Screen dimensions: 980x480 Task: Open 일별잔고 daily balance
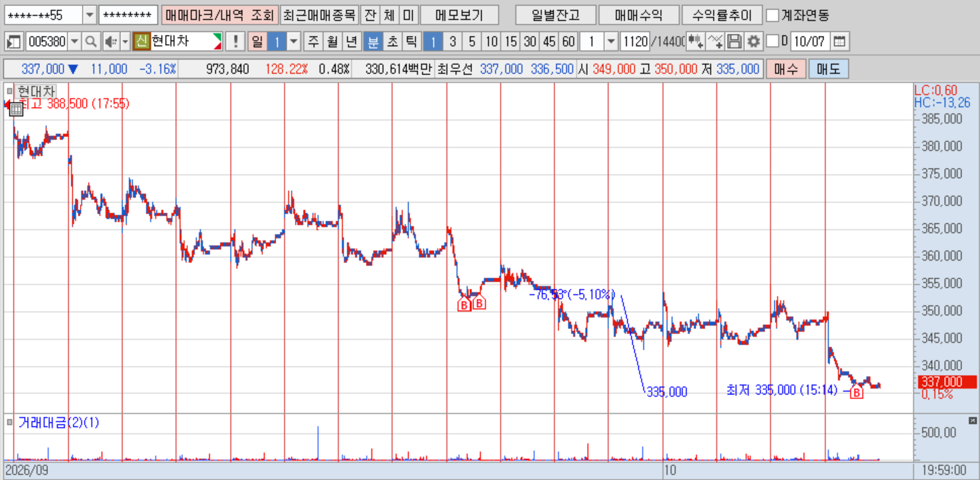click(555, 15)
